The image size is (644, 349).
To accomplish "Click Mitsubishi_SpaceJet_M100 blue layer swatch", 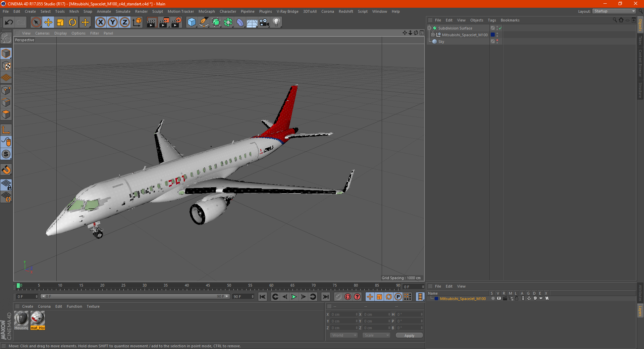I will (493, 35).
